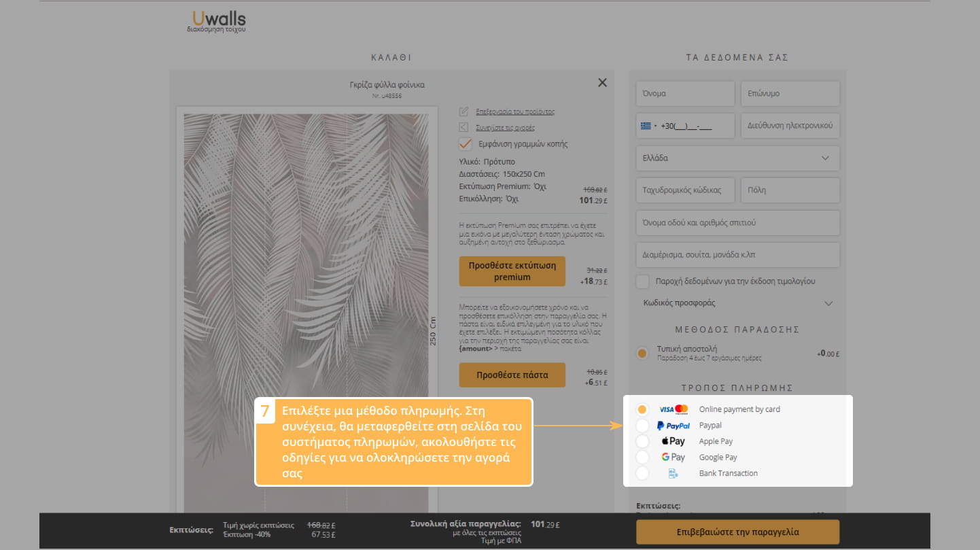The height and width of the screenshot is (550, 980).
Task: Close the cart item with X
Action: [x=602, y=83]
